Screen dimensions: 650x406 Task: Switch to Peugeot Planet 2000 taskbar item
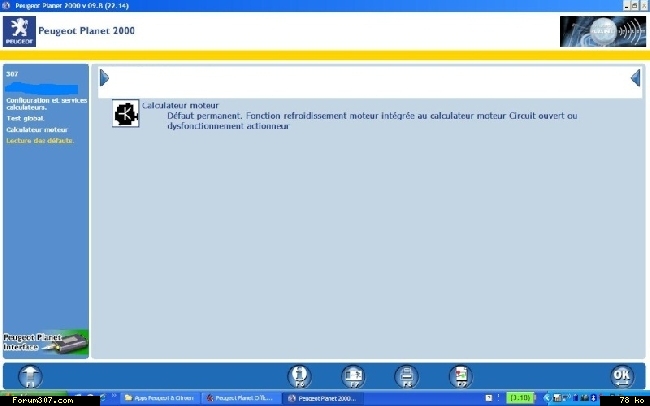(x=323, y=398)
